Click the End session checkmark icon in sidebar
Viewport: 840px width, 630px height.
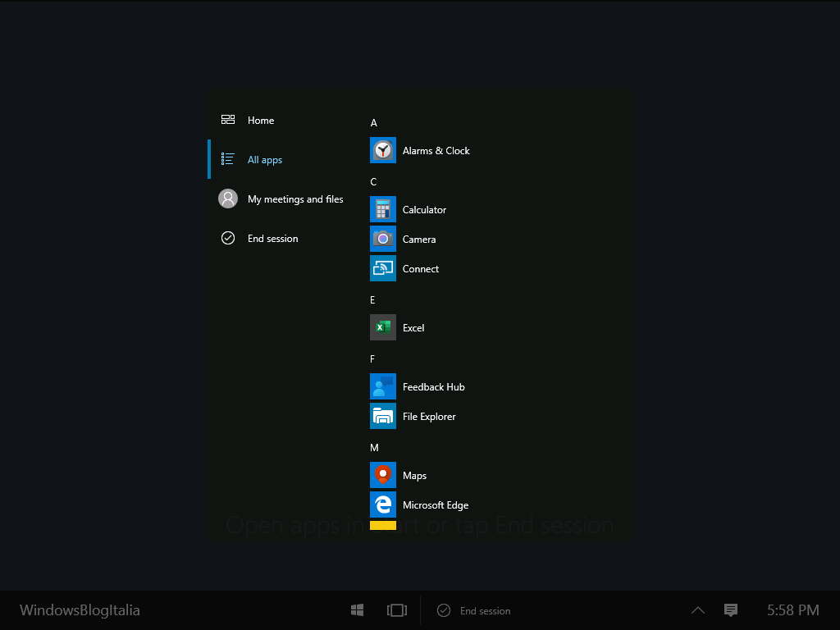pyautogui.click(x=228, y=238)
